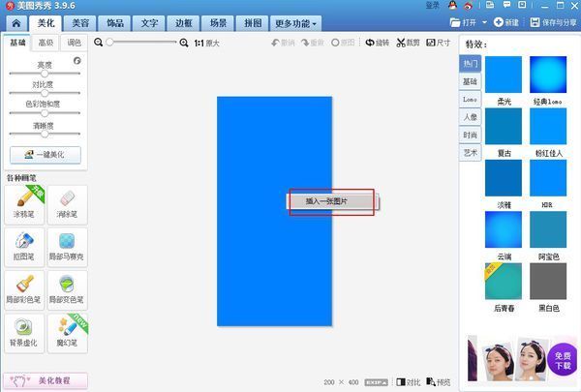The width and height of the screenshot is (581, 392).
Task: Select the 局部马赛克 mosaic tool
Action: (67, 246)
